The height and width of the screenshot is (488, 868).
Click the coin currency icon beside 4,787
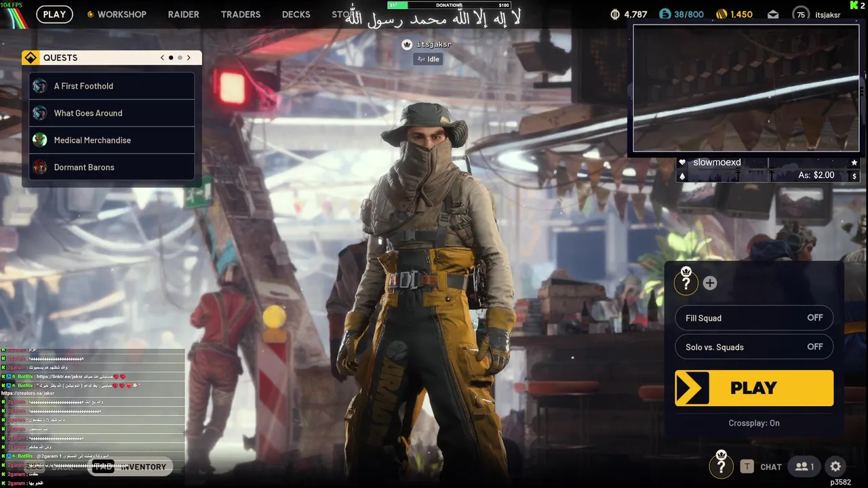(615, 14)
